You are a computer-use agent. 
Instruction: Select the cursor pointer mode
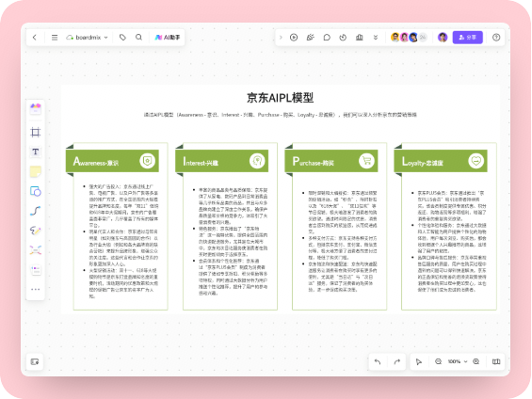(x=419, y=362)
